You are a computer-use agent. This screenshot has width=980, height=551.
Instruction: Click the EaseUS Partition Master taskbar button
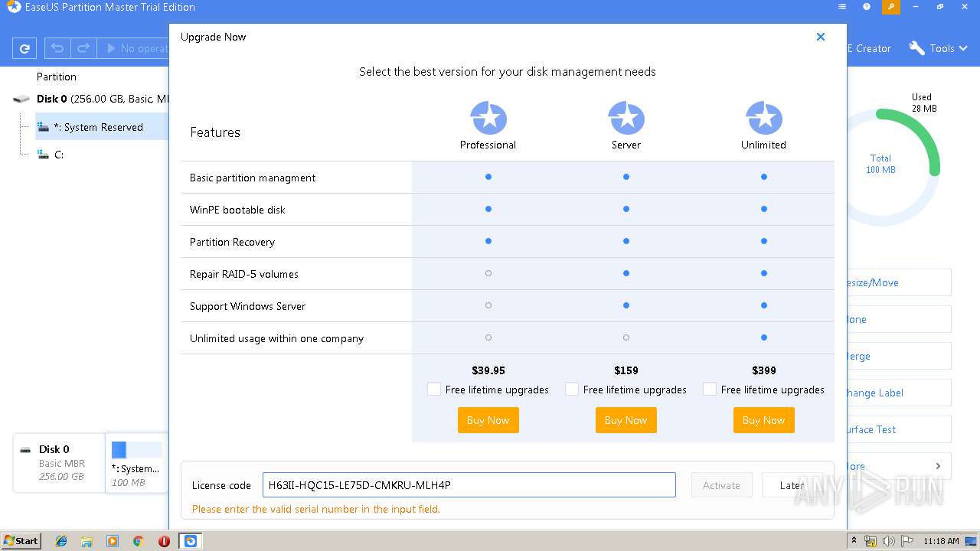click(x=190, y=541)
